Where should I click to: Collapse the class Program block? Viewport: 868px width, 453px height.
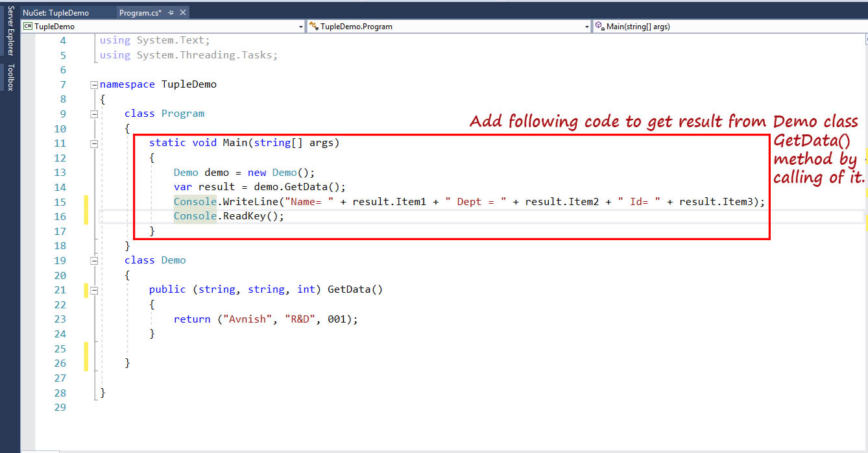(95, 114)
